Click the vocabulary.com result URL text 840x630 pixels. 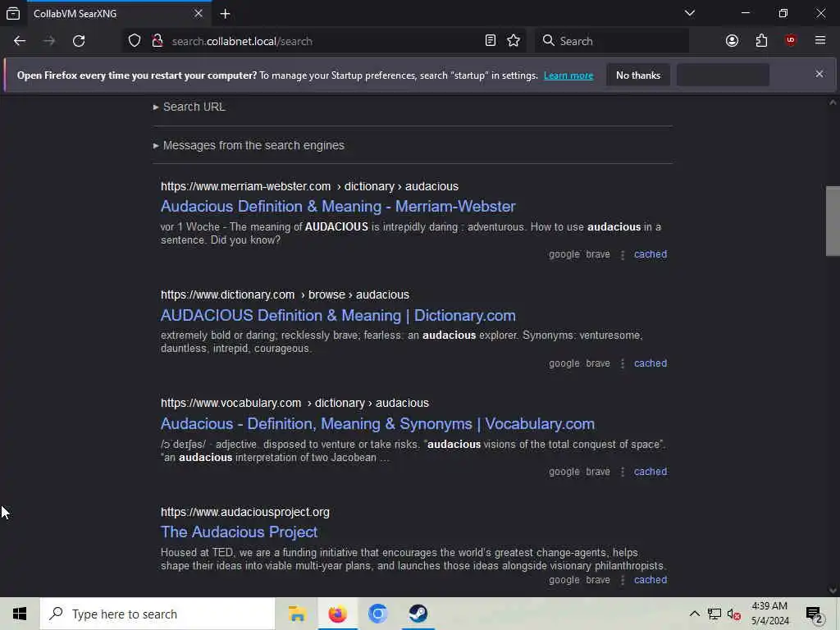pyautogui.click(x=294, y=403)
